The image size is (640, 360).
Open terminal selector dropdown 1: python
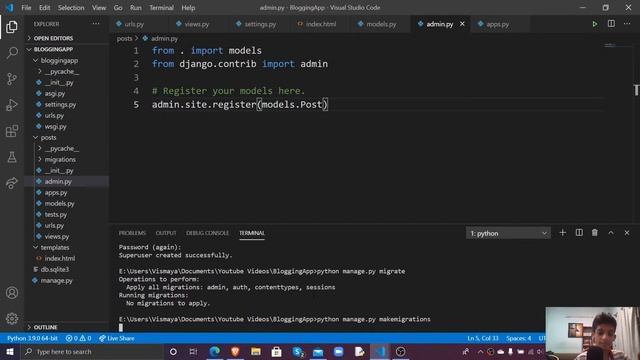508,233
